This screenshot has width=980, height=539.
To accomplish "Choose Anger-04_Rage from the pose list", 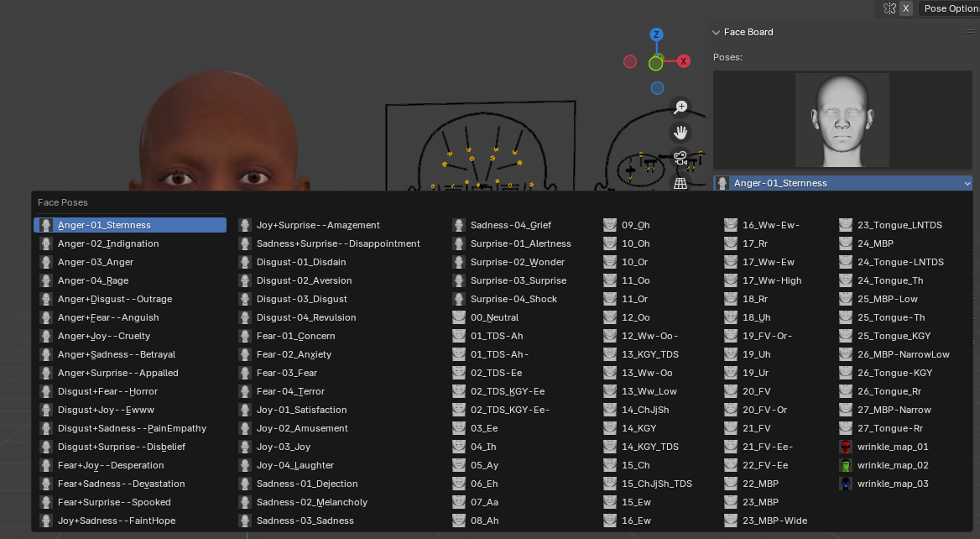I will pyautogui.click(x=92, y=280).
